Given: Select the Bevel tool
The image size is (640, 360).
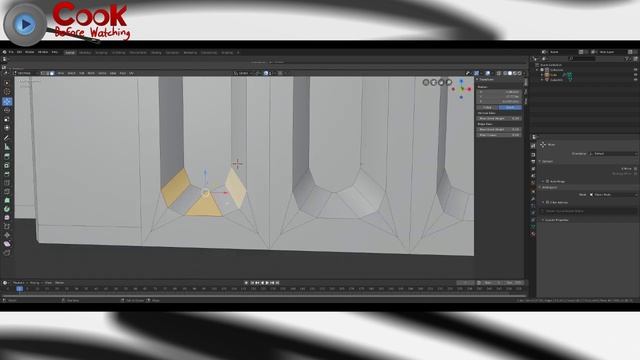Looking at the screenshot, I should (7, 174).
